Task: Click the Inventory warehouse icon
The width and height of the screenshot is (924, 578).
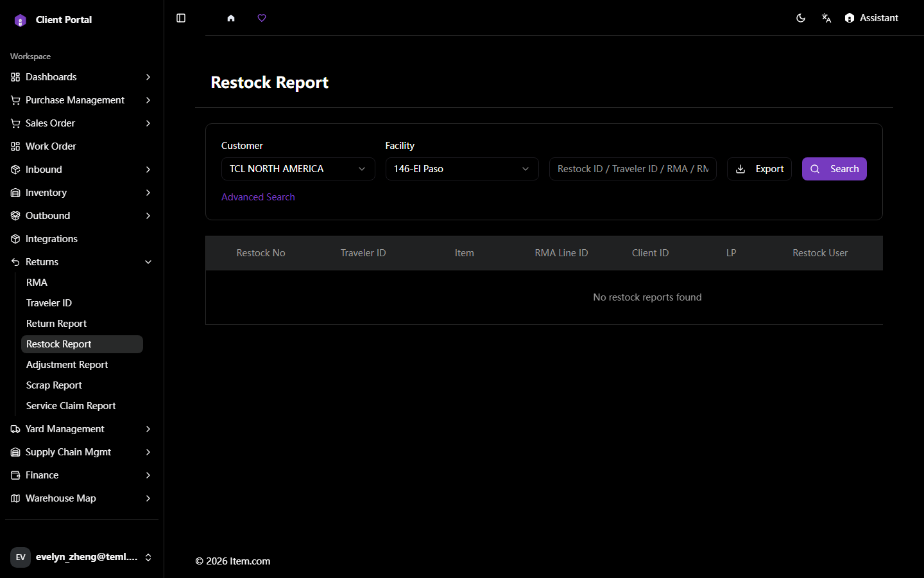Action: point(15,193)
